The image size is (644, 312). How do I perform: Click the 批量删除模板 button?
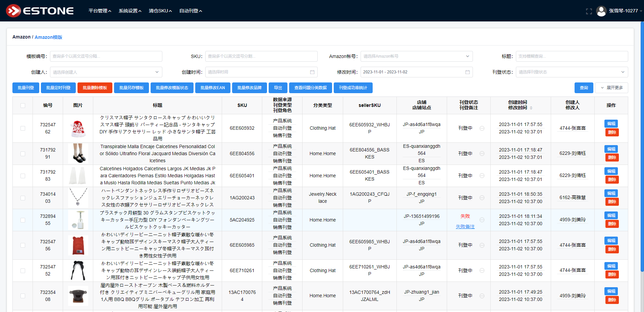point(95,88)
